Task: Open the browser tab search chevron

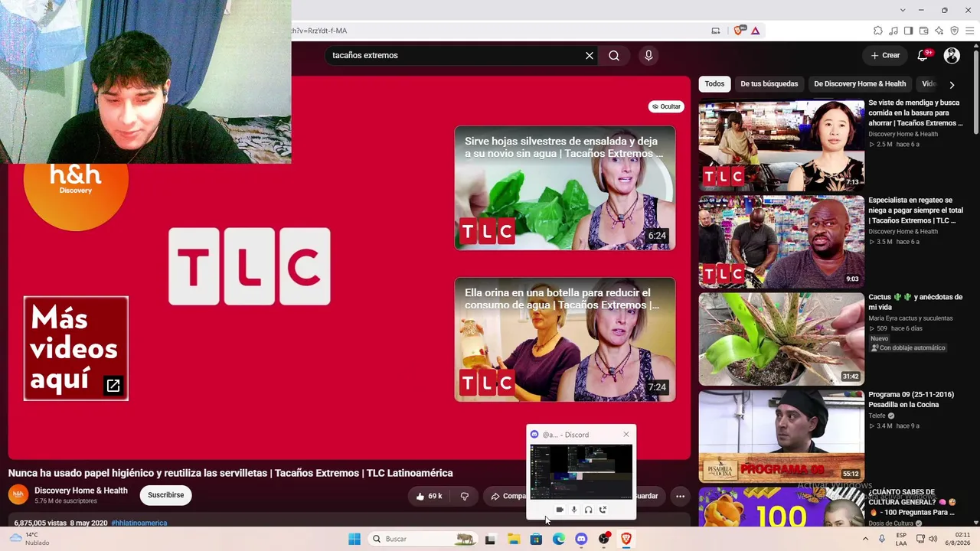Action: coord(903,10)
